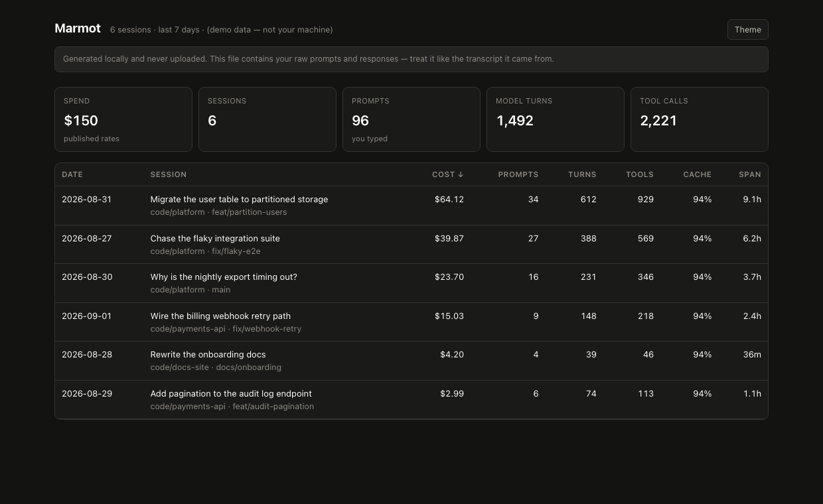Sort by the Session column header

169,174
